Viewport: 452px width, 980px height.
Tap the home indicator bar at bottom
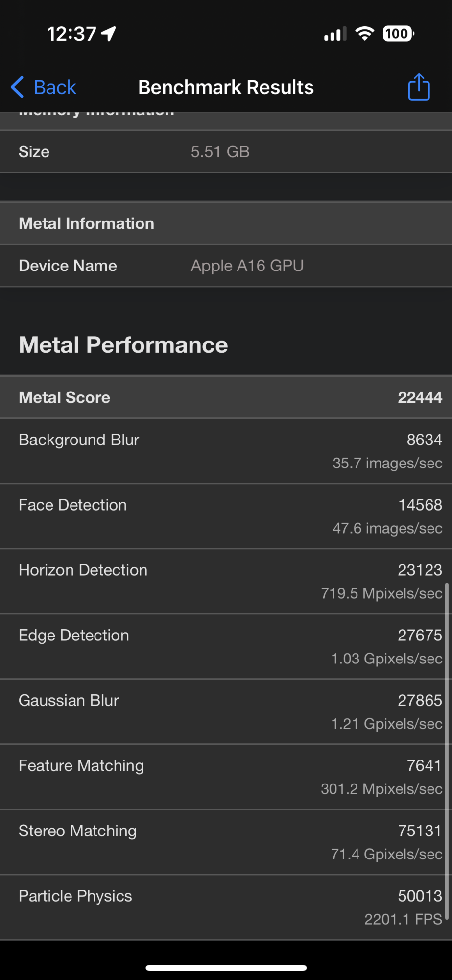pyautogui.click(x=226, y=967)
